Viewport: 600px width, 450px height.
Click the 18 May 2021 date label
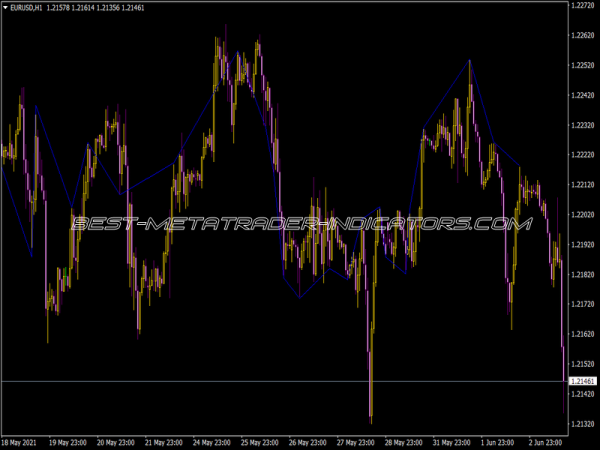click(x=22, y=441)
